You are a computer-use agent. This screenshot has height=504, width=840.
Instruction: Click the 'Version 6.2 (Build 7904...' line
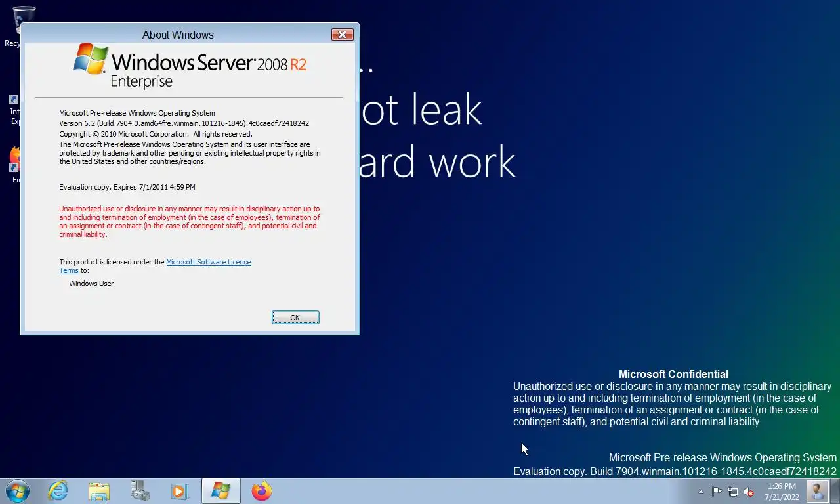184,123
